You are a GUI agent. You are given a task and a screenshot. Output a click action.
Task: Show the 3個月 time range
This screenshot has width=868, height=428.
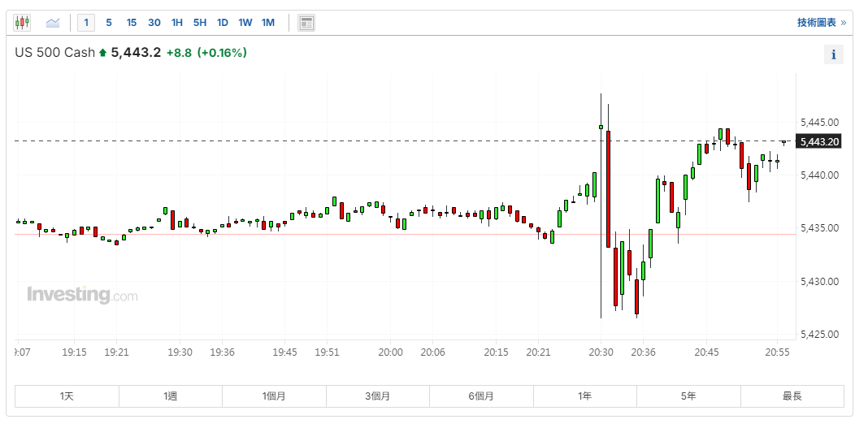pos(378,396)
